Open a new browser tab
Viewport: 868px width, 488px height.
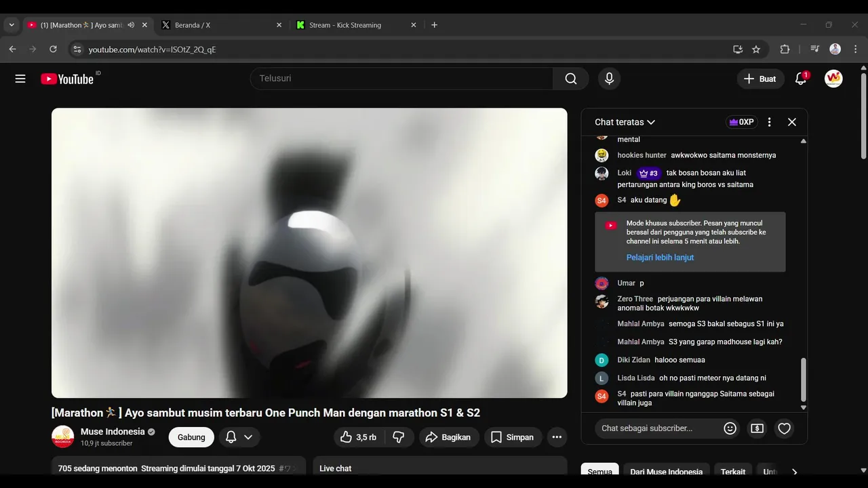pos(435,25)
